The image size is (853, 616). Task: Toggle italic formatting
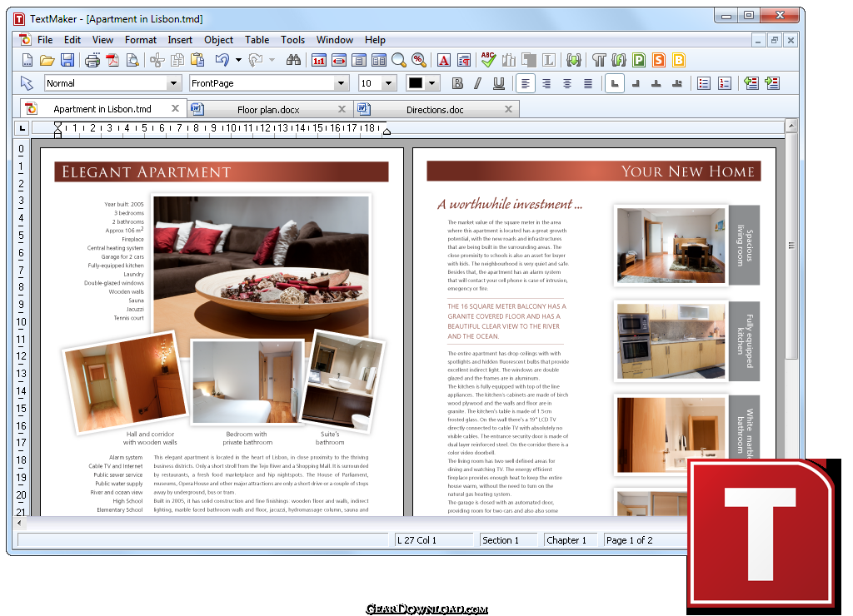click(x=477, y=83)
